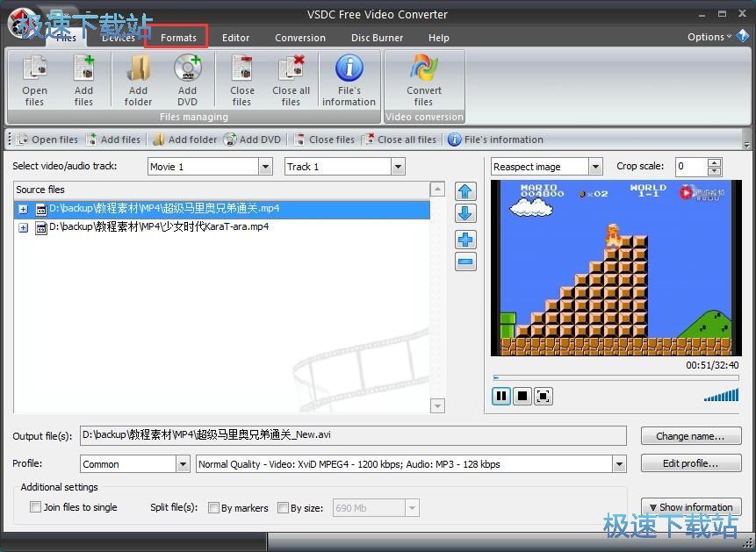Adjust the preview volume slider
This screenshot has width=756, height=552.
(720, 396)
